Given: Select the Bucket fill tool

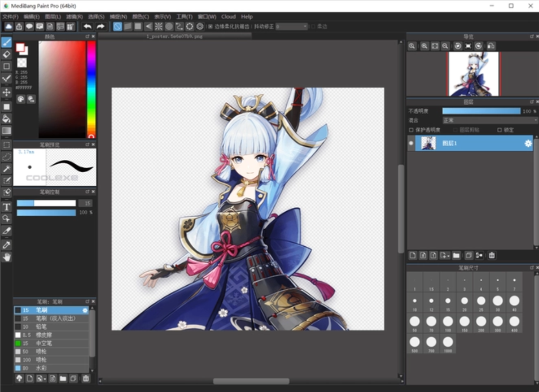Looking at the screenshot, I should [x=6, y=119].
